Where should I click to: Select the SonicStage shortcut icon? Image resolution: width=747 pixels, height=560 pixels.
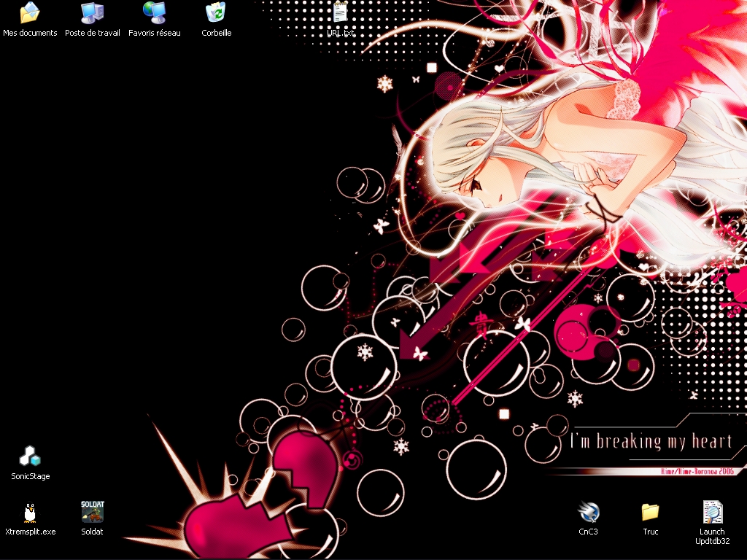pos(30,456)
